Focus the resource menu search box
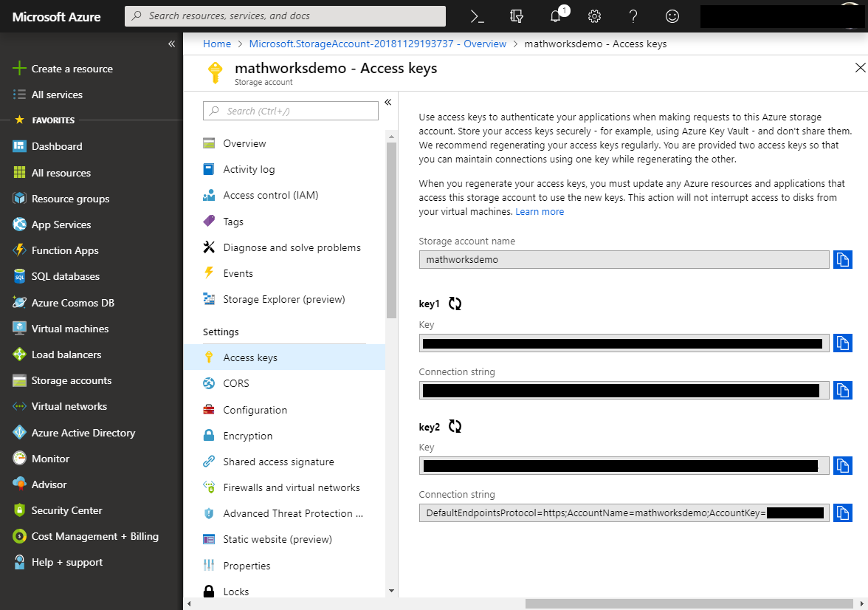Screen dimensions: 868x610 pyautogui.click(x=291, y=111)
